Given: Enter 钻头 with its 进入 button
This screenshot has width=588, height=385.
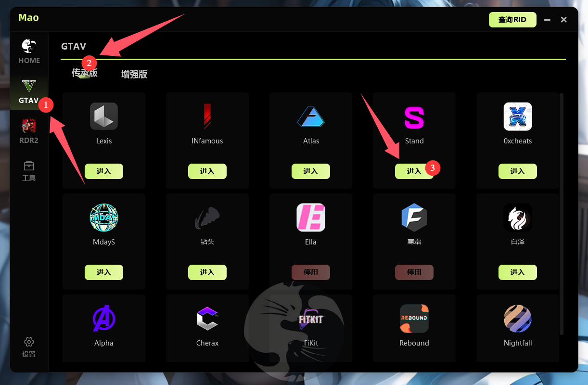Looking at the screenshot, I should (207, 272).
